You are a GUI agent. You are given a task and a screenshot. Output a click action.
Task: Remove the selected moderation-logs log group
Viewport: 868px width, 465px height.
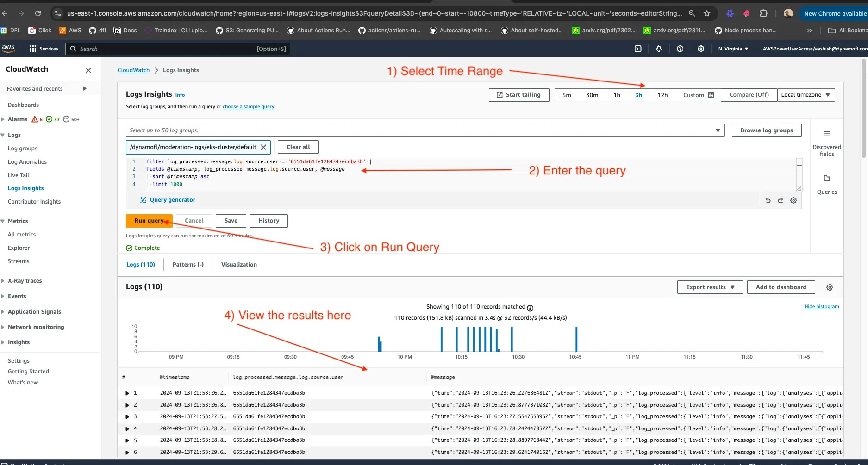[x=263, y=147]
